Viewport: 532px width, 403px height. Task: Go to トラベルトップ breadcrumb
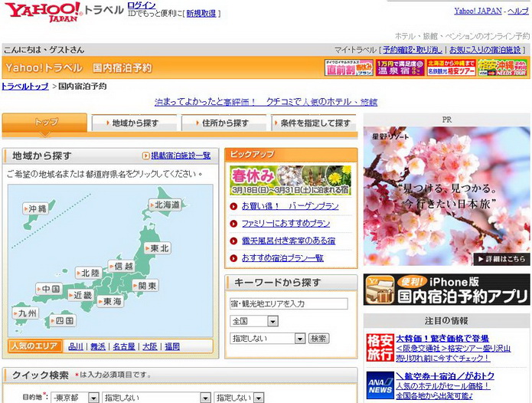tap(25, 87)
